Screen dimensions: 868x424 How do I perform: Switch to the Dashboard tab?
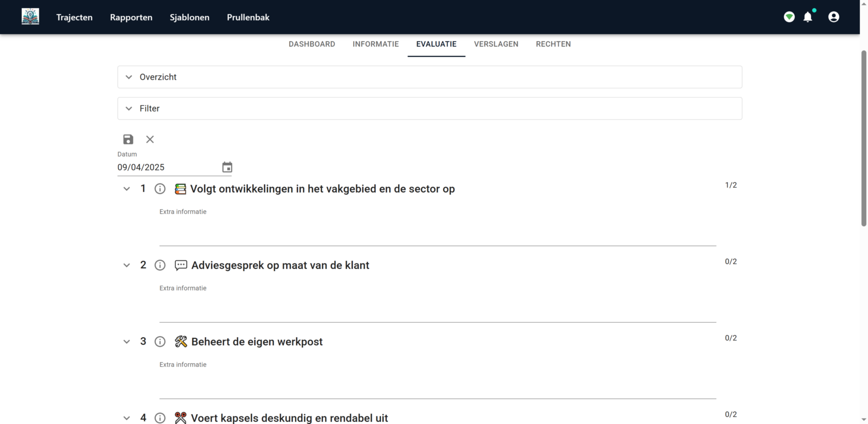312,44
